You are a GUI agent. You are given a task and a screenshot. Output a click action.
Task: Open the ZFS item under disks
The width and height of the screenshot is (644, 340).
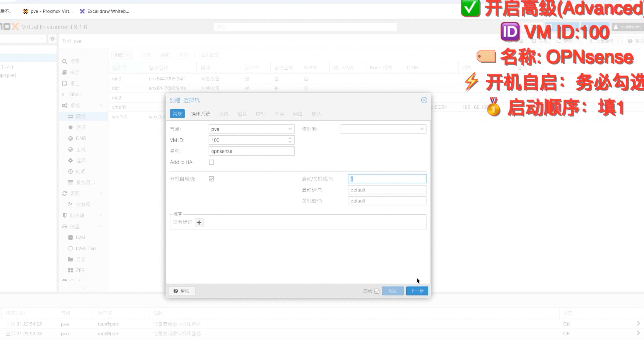pyautogui.click(x=80, y=270)
